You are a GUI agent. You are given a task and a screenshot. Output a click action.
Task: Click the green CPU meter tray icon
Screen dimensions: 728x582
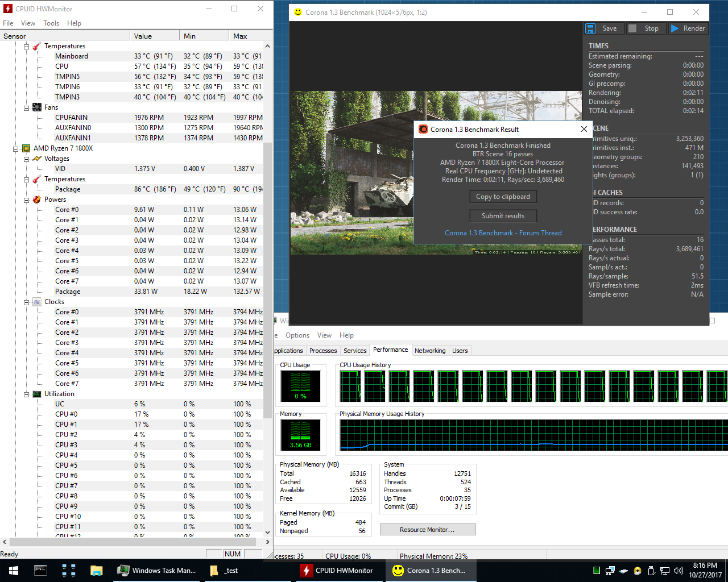(x=596, y=571)
